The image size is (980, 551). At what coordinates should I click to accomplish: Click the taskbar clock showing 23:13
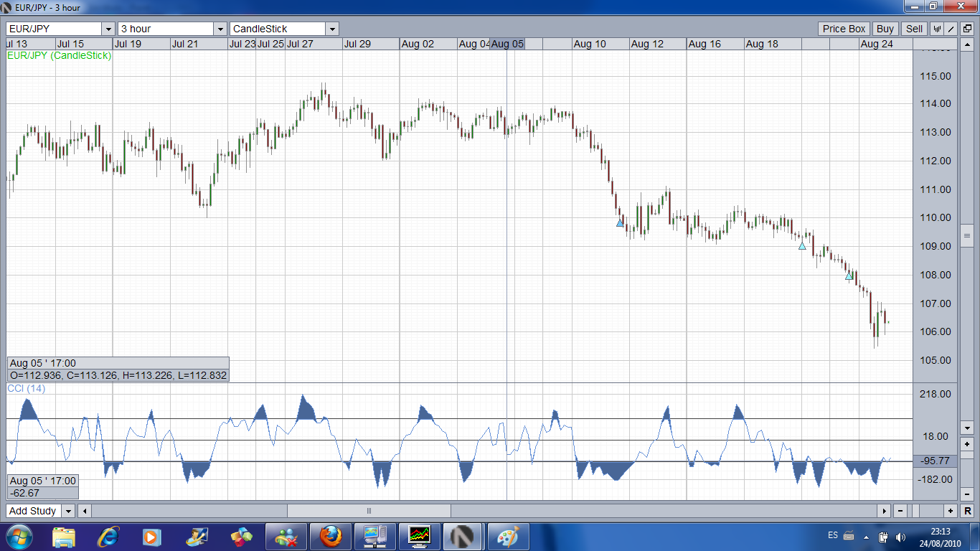click(941, 536)
